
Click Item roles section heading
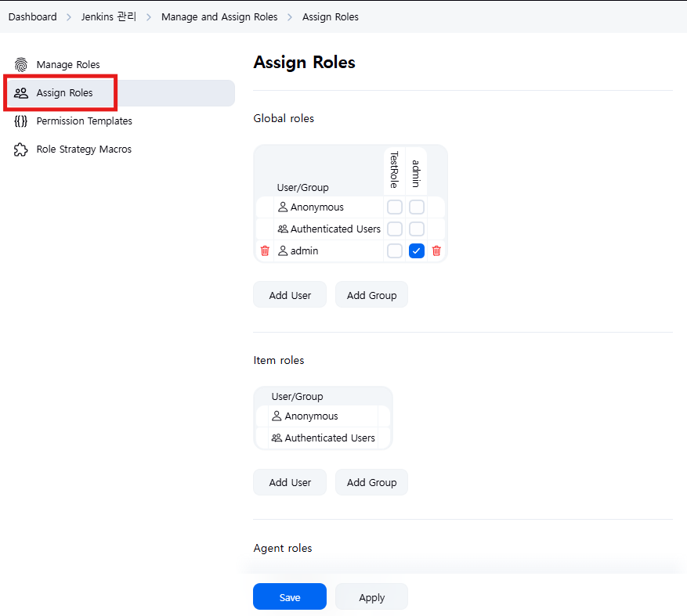(x=279, y=360)
